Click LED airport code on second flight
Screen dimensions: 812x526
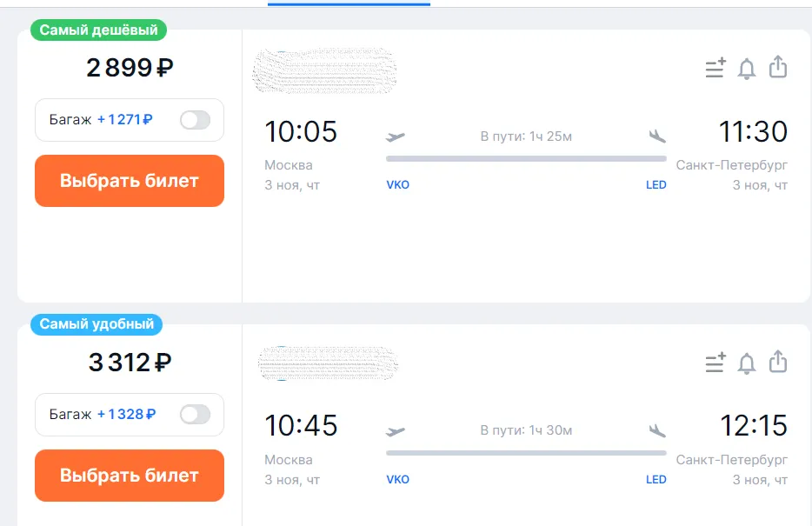tap(656, 480)
